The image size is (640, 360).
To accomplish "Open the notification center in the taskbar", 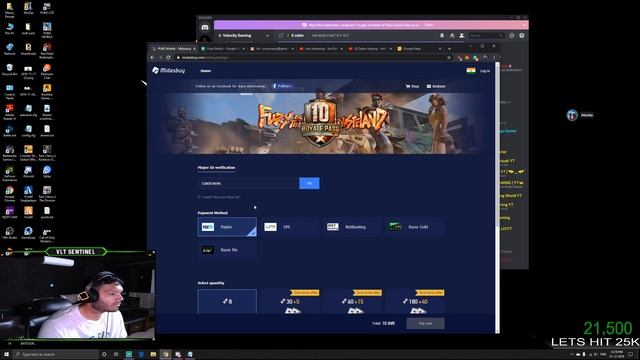I will (631, 354).
